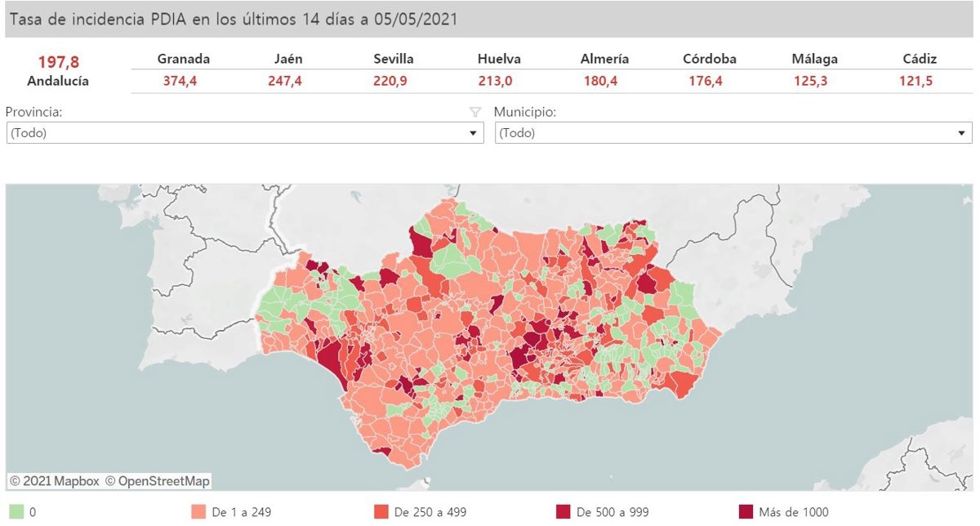Click the Córdoba column header
The height and width of the screenshot is (526, 980).
[x=710, y=59]
